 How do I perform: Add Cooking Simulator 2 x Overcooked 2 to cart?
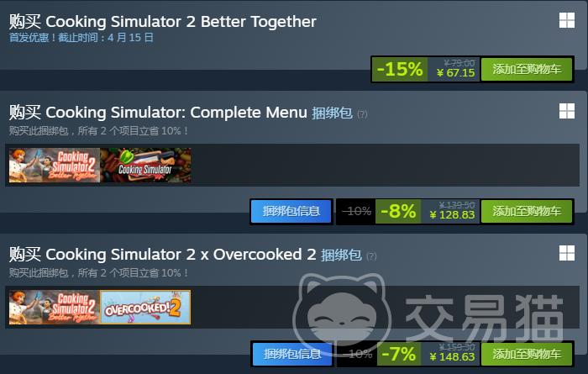tap(527, 354)
